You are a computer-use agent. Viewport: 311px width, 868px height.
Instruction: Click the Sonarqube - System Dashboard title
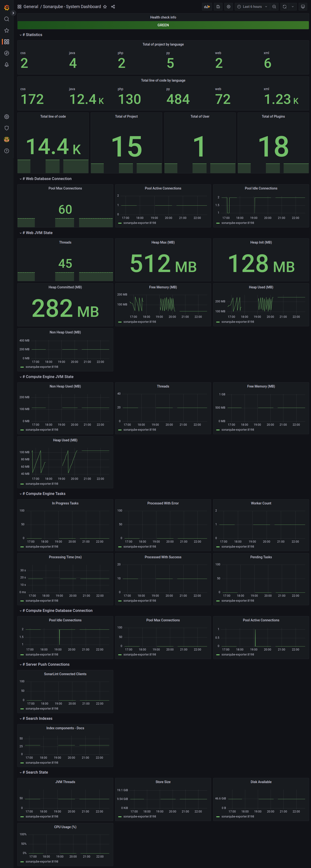(x=72, y=7)
